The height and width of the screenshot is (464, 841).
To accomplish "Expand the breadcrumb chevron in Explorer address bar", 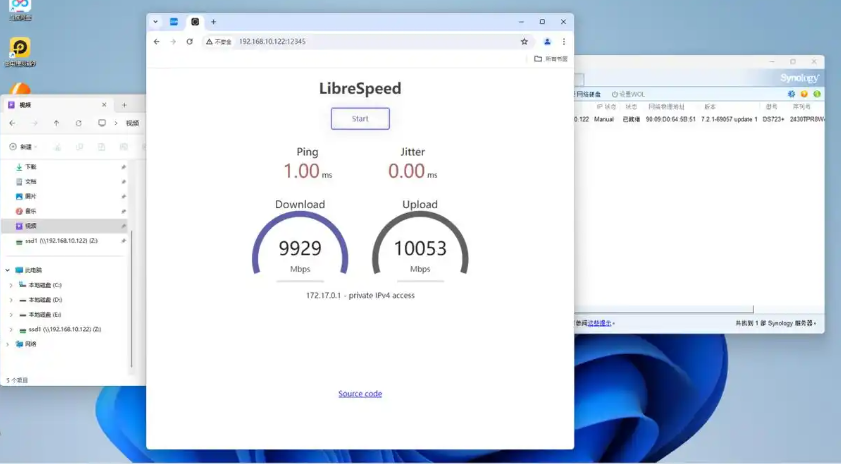I will [x=116, y=123].
